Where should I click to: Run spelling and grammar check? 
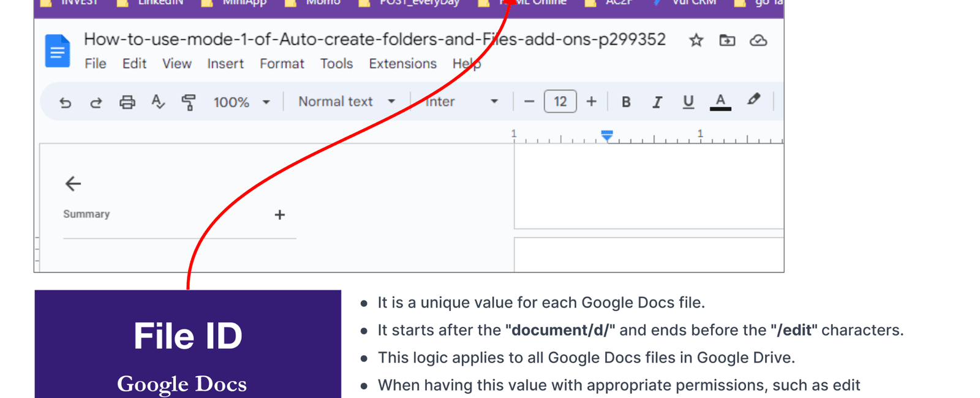[x=158, y=102]
